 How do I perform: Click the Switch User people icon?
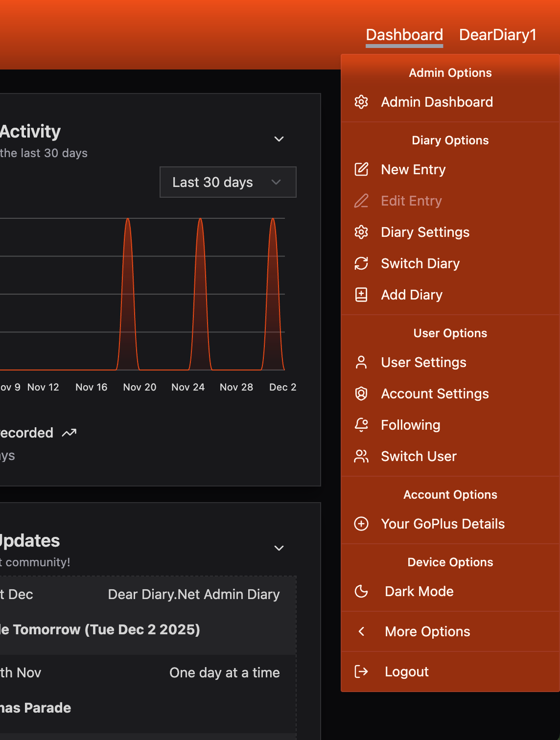361,456
